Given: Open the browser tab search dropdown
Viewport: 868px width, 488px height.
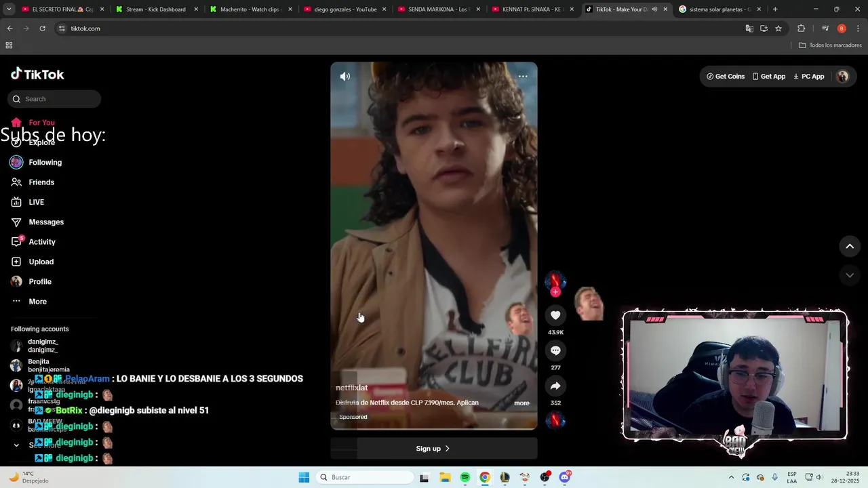Looking at the screenshot, I should coord(9,9).
